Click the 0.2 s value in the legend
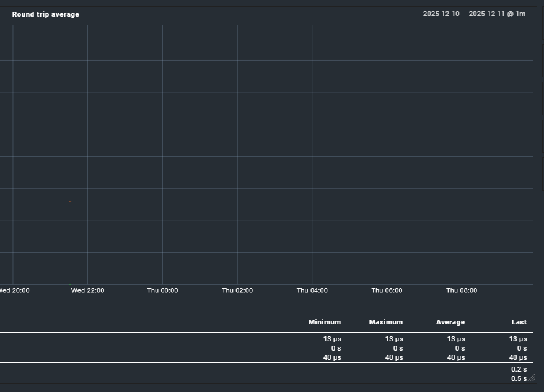 (519, 369)
